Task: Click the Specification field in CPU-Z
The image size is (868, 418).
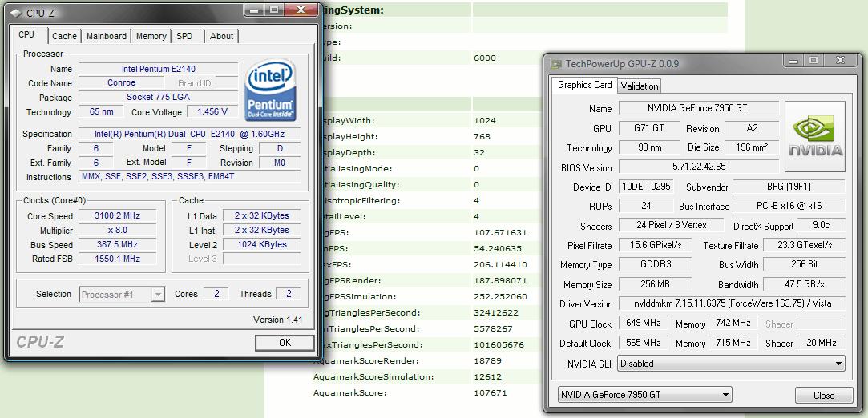Action: pyautogui.click(x=189, y=134)
